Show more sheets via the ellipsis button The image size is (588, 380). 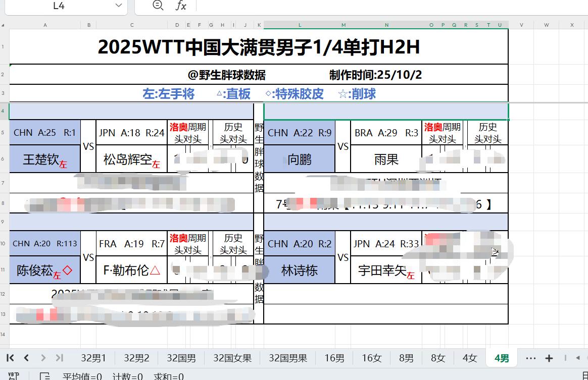[530, 358]
